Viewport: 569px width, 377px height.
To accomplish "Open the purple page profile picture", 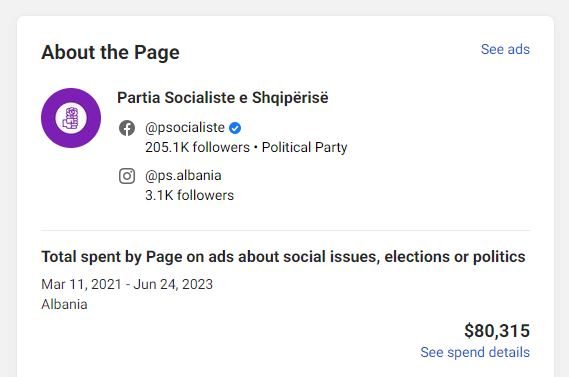I will coord(71,118).
